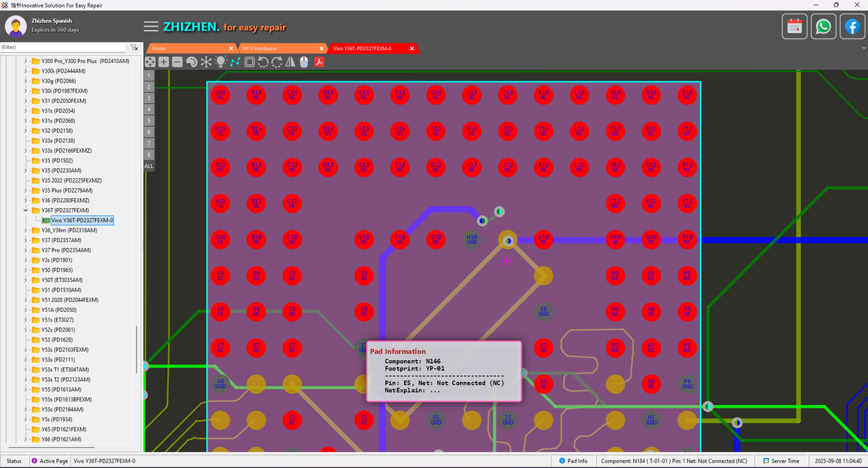Click the user avatar picture

click(x=16, y=26)
